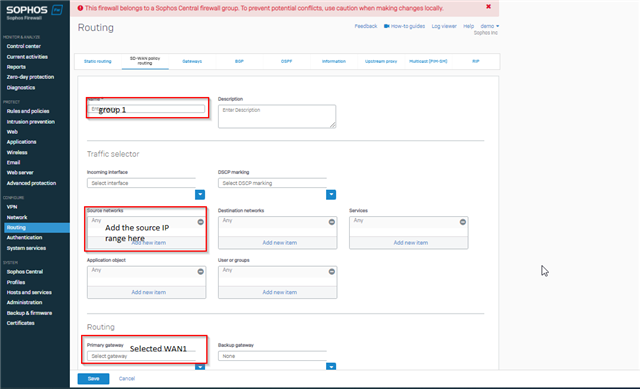Image resolution: width=640 pixels, height=389 pixels.
Task: Click the How-to guides video icon
Action: click(x=386, y=26)
